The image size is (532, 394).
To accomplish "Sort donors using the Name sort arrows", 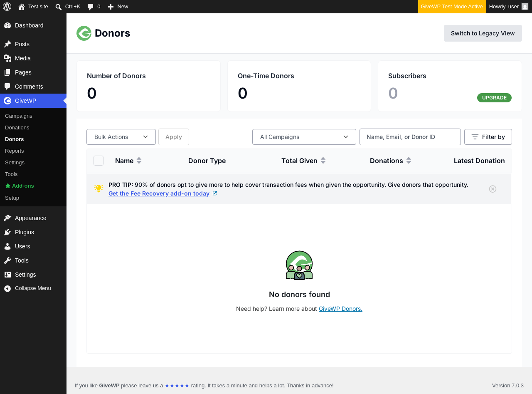I will point(139,161).
